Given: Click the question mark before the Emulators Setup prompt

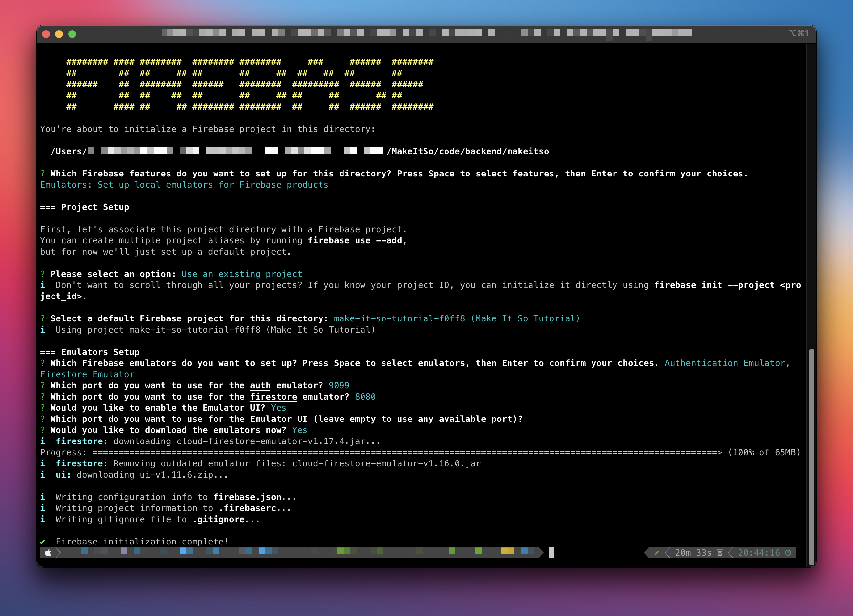Looking at the screenshot, I should pyautogui.click(x=43, y=363).
